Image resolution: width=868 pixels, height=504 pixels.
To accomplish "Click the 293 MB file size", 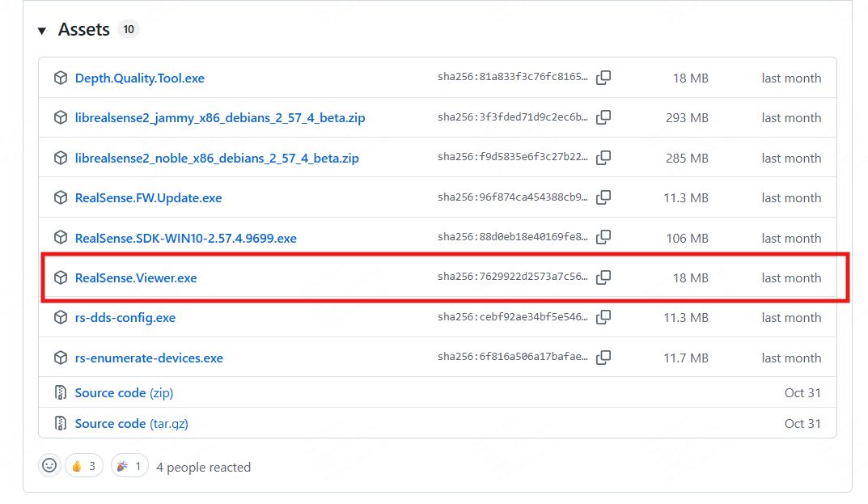I will pos(687,118).
